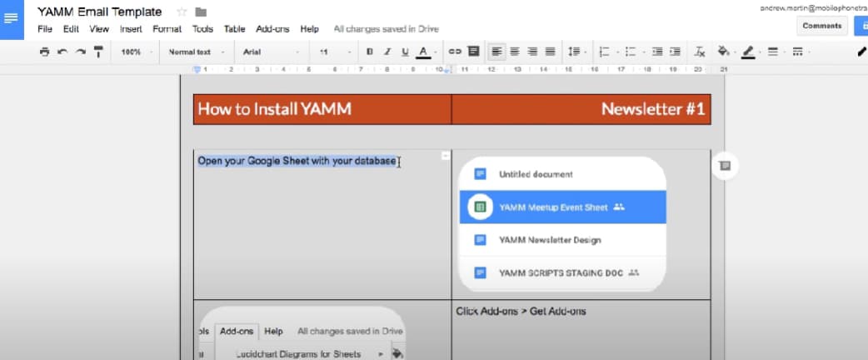
Task: Click the left indent marker on the ruler
Action: pyautogui.click(x=197, y=70)
